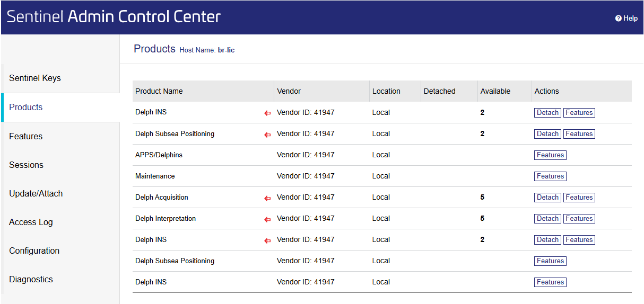View the Access Log
Viewport: 644px width, 304px height.
pos(31,222)
